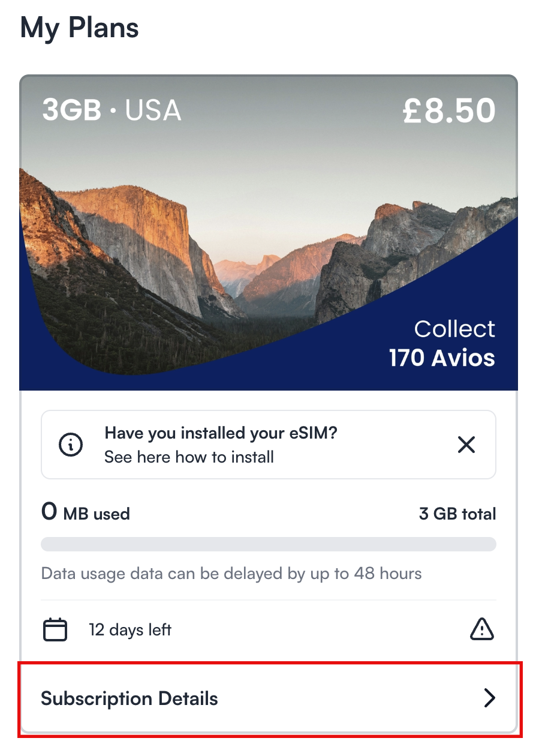Screen dimensions: 536x756
Task: Click the data usage progress bar
Action: click(268, 544)
